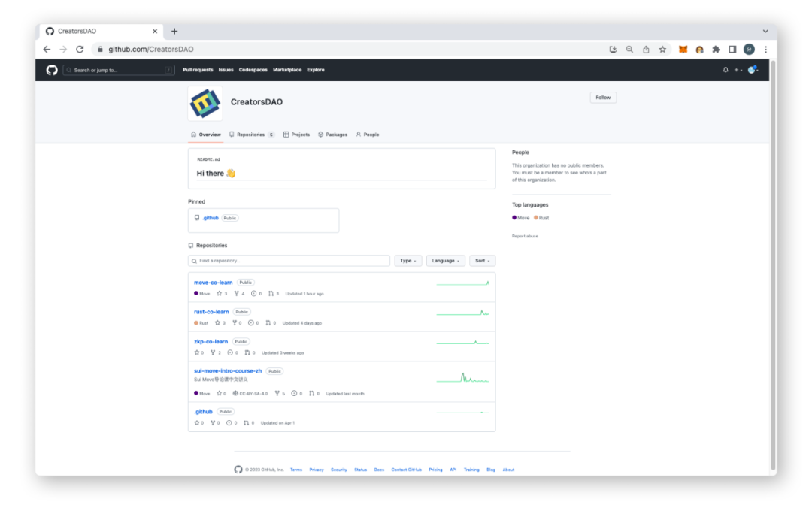This screenshot has width=812, height=505.
Task: Open Chrome's three-dot menu
Action: click(x=765, y=49)
